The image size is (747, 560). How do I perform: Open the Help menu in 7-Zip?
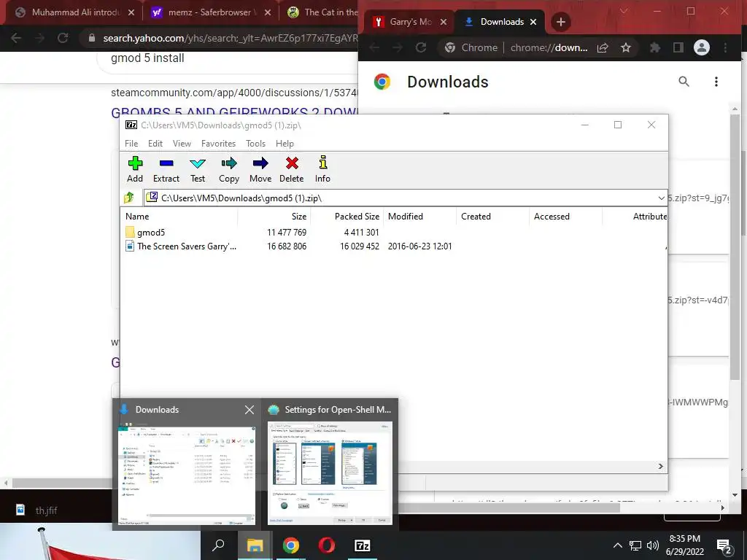pyautogui.click(x=285, y=144)
